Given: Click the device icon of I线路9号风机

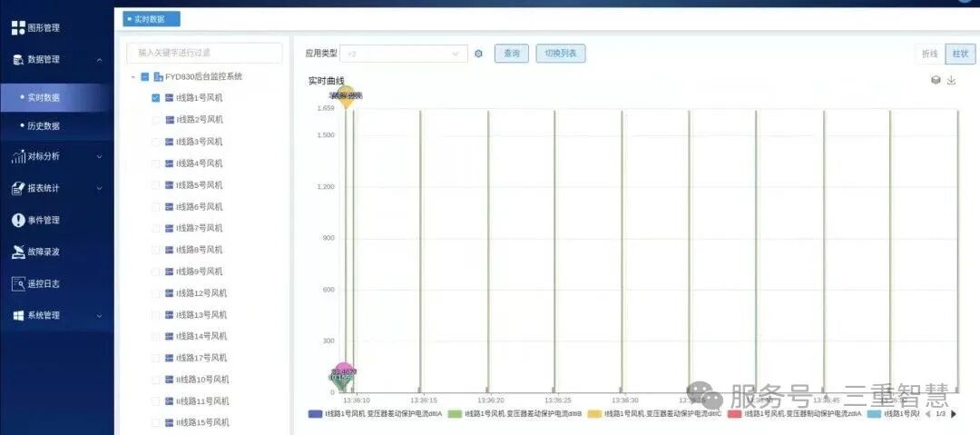Looking at the screenshot, I should click(170, 272).
